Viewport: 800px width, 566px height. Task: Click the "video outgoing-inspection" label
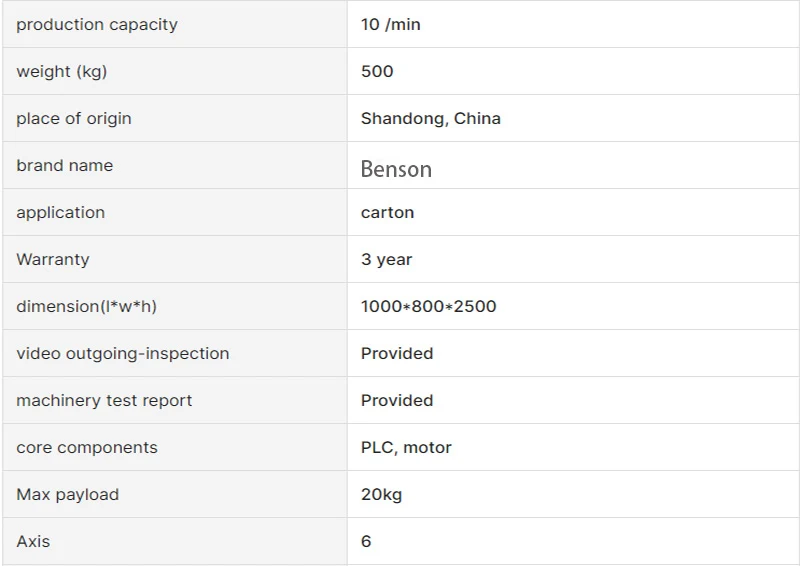(x=123, y=353)
